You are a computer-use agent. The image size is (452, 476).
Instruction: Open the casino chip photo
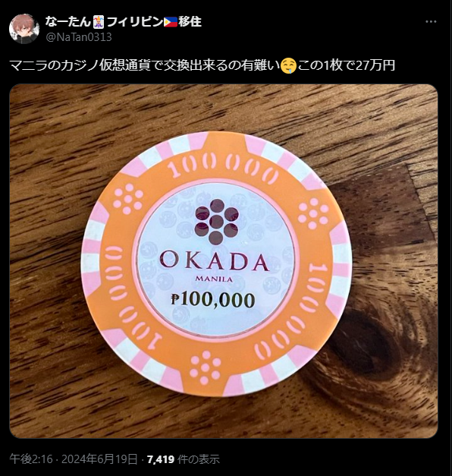(224, 260)
